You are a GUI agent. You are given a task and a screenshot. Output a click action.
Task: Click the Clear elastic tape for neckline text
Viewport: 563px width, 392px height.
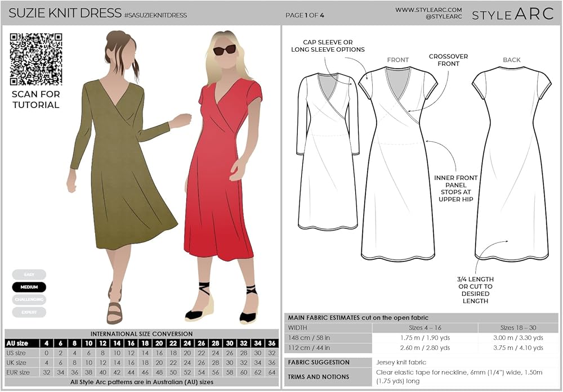tap(459, 377)
